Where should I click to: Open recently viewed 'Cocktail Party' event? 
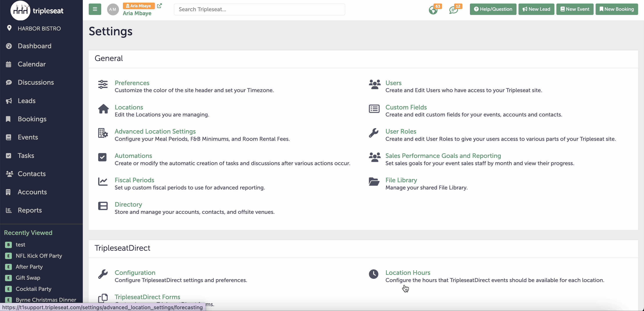point(33,289)
